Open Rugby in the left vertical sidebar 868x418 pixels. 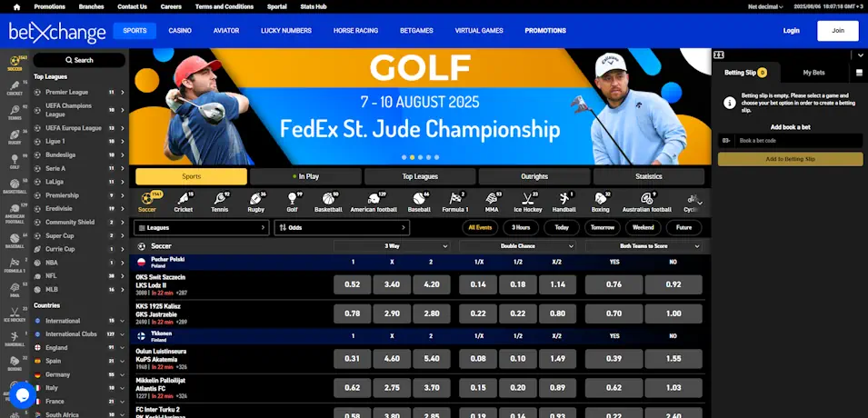click(15, 138)
